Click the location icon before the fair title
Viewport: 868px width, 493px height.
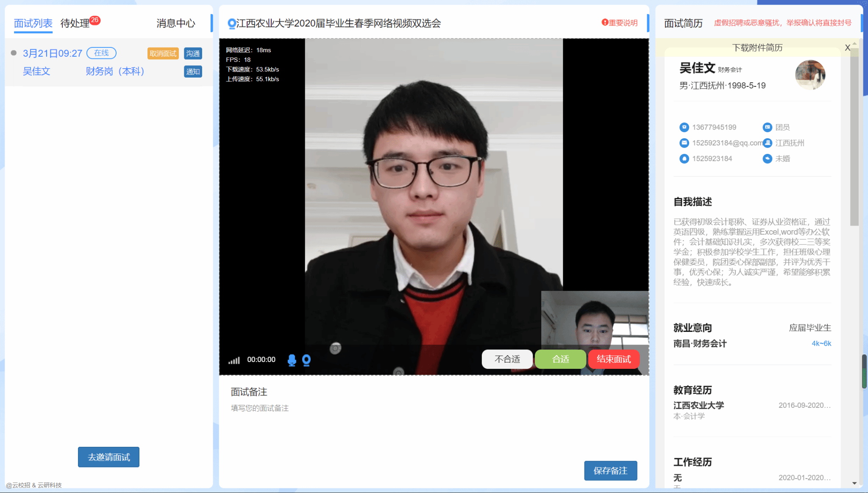click(x=231, y=23)
